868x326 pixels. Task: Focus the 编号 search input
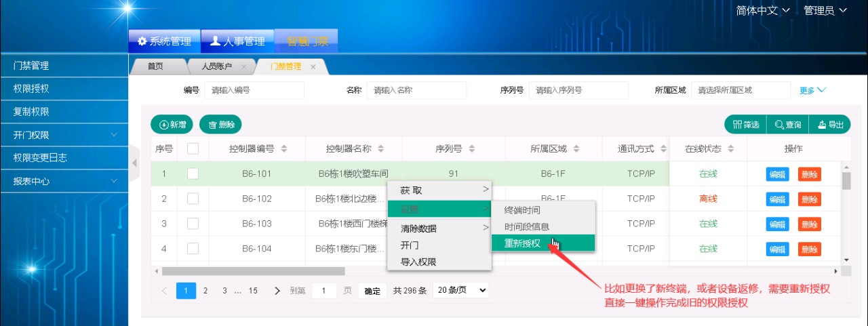click(x=254, y=90)
